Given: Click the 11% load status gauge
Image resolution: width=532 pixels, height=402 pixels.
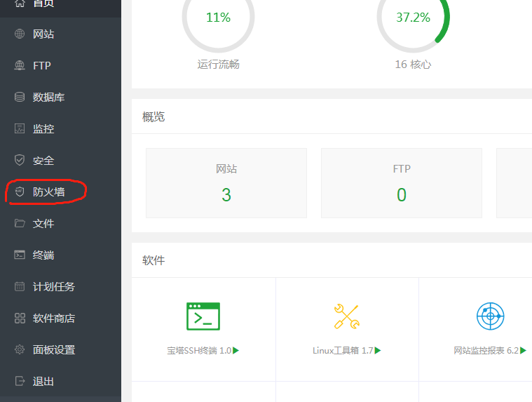Looking at the screenshot, I should tap(218, 18).
